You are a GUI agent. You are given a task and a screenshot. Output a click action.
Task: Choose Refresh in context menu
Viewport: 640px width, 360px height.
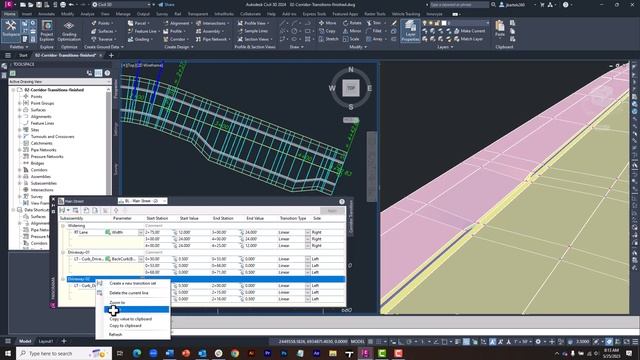pos(116,334)
